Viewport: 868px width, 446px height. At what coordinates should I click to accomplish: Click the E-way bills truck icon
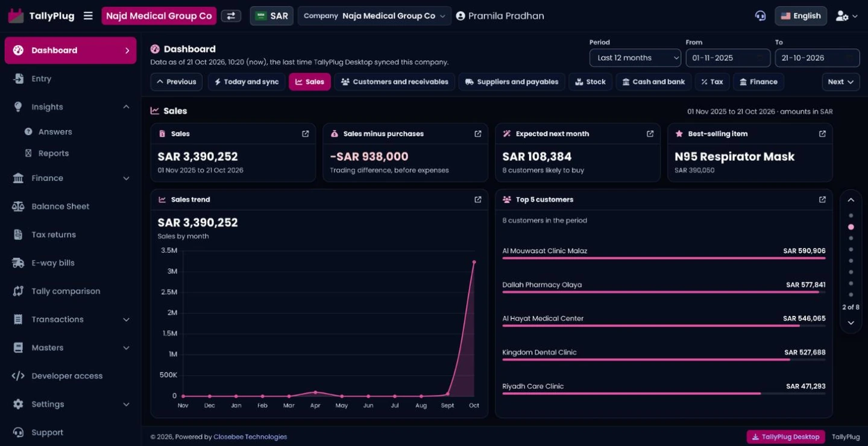[x=18, y=263]
